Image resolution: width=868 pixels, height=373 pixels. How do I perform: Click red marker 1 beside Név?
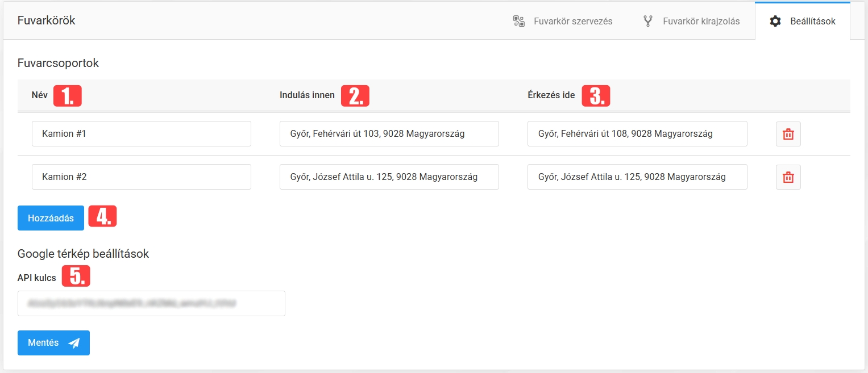click(x=68, y=96)
